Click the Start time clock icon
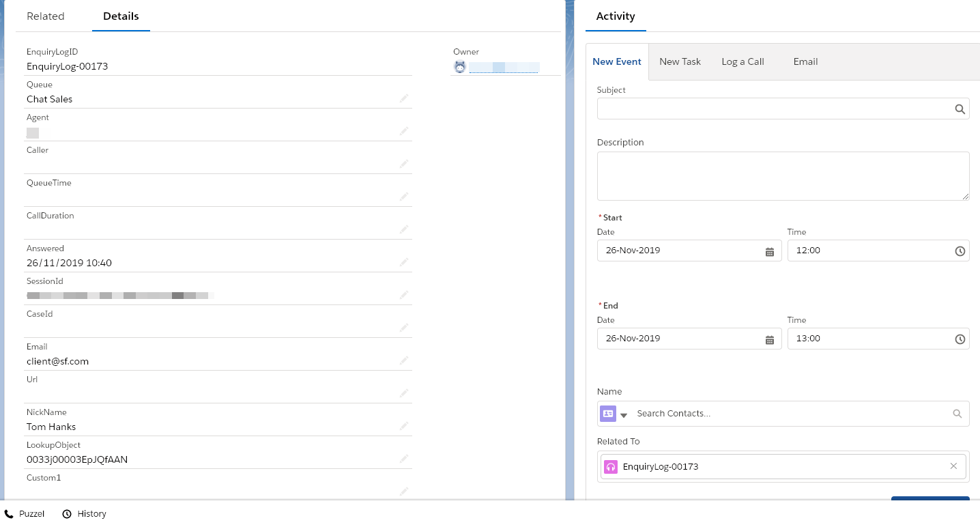 (x=960, y=251)
